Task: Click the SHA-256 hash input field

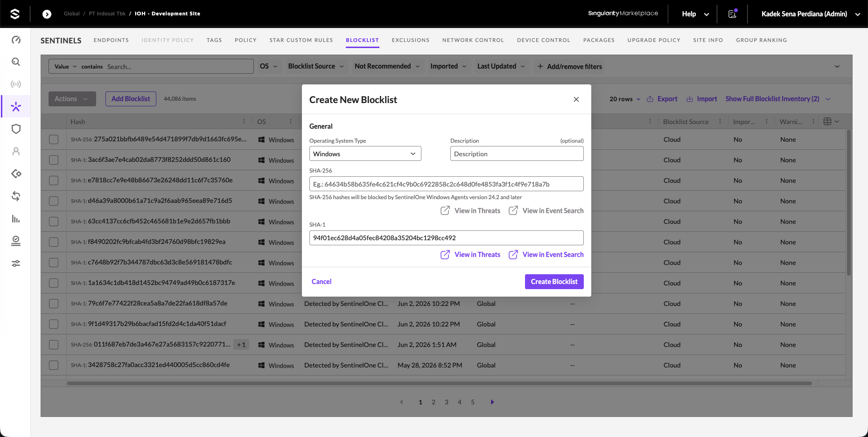Action: [x=447, y=184]
